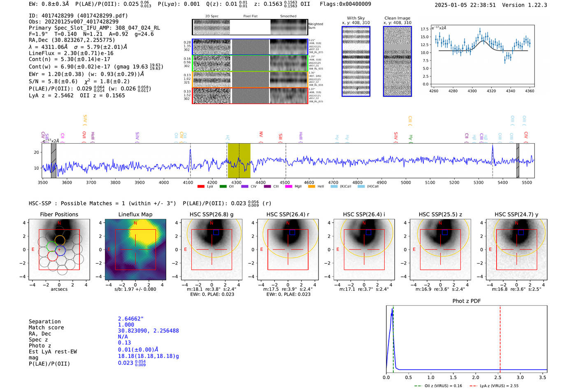
Task: Open the HSC SSP(26.4) r image
Action: pos(288,250)
